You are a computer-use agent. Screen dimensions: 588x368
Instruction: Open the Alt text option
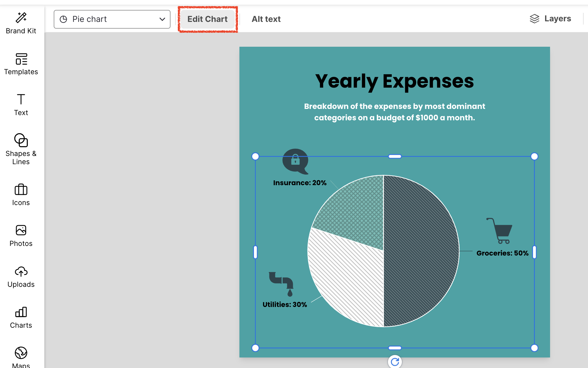[266, 19]
